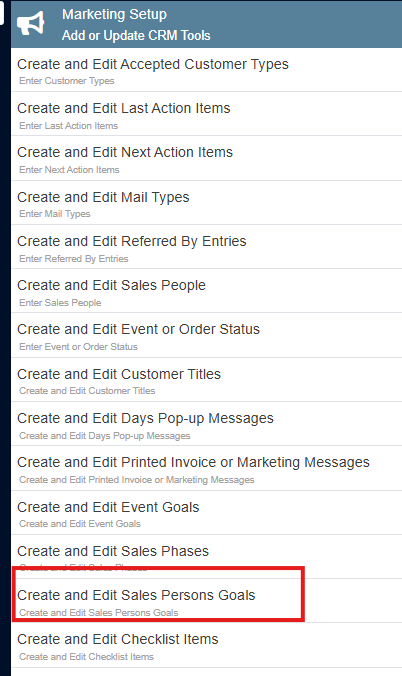The height and width of the screenshot is (676, 402).
Task: Open Create and Edit Sales Phases
Action: [206, 557]
